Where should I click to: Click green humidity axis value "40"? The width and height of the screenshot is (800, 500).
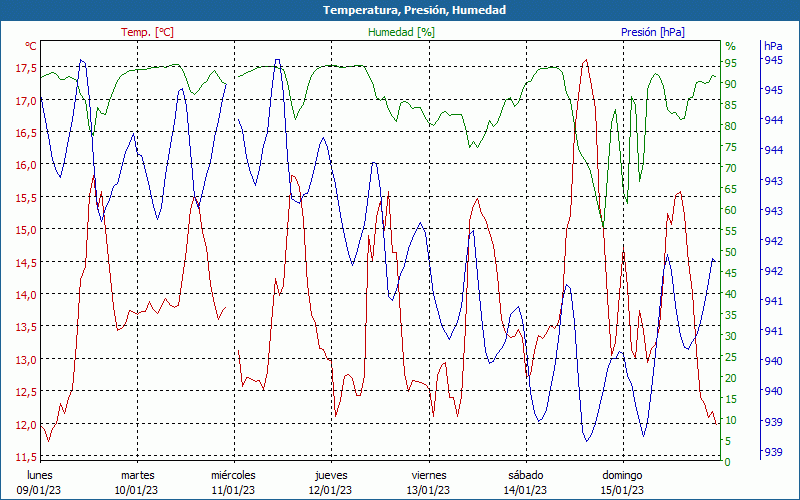click(731, 294)
